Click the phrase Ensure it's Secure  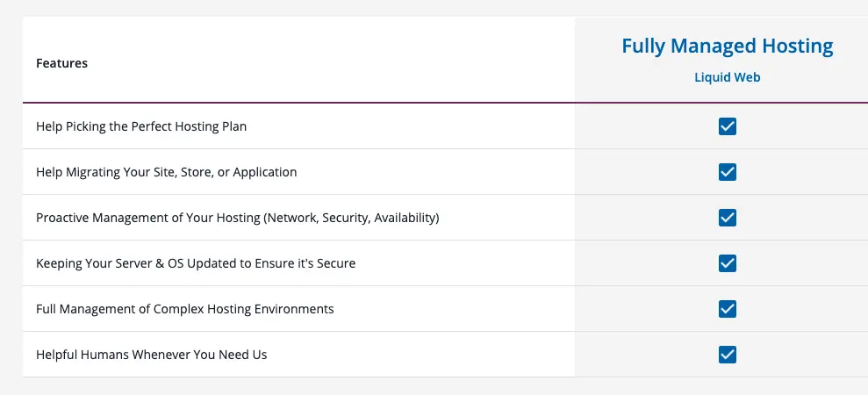coord(305,263)
